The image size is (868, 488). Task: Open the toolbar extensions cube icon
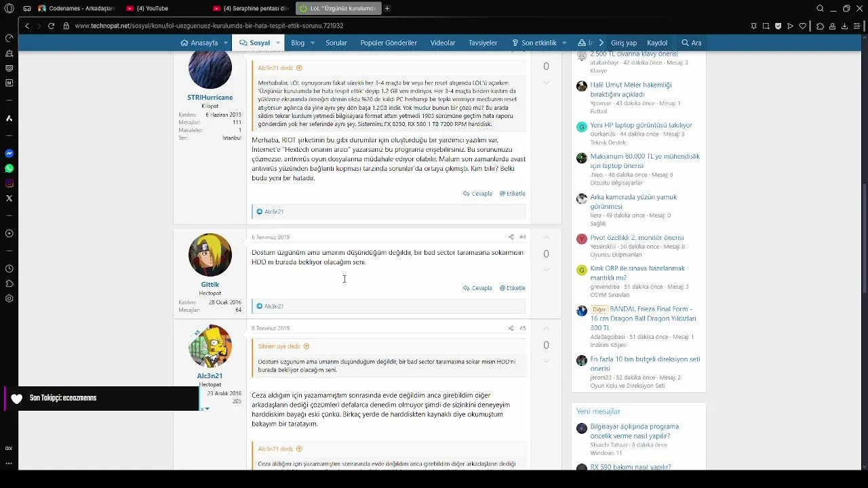(x=820, y=26)
